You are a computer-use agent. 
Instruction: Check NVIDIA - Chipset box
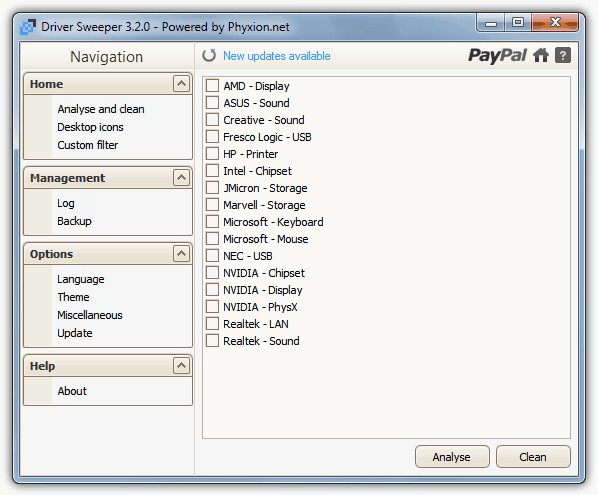click(x=212, y=273)
